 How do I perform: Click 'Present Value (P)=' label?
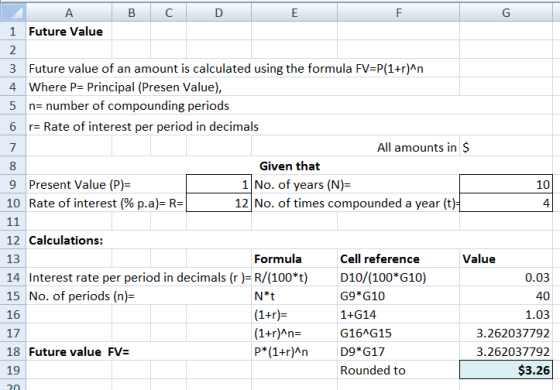(80, 185)
